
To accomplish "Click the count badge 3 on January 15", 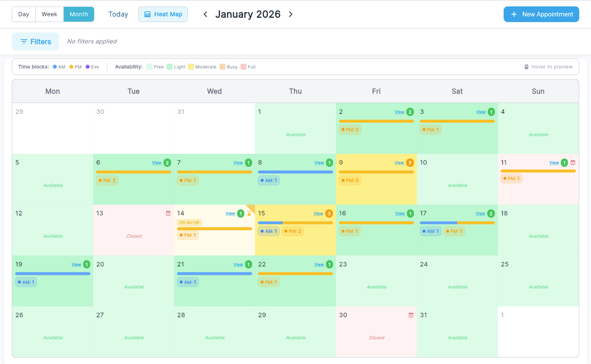I will 329,214.
